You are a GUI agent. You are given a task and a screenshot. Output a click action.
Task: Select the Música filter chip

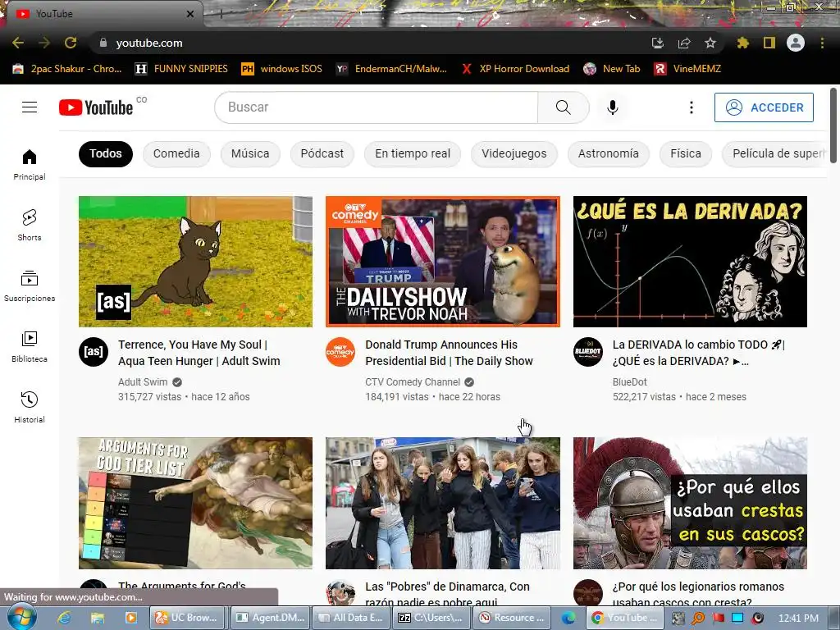250,153
